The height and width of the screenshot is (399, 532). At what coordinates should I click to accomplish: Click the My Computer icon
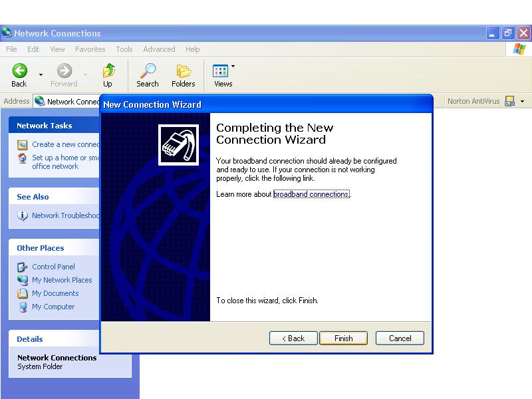23,307
